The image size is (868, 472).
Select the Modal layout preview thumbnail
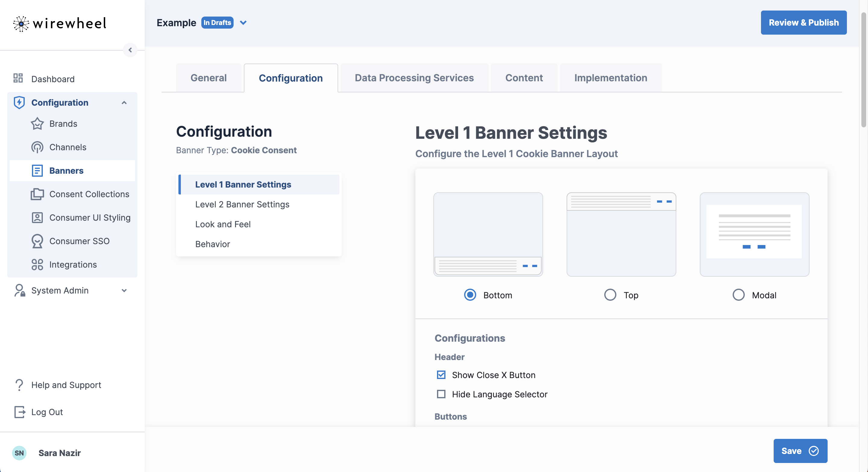coord(754,234)
